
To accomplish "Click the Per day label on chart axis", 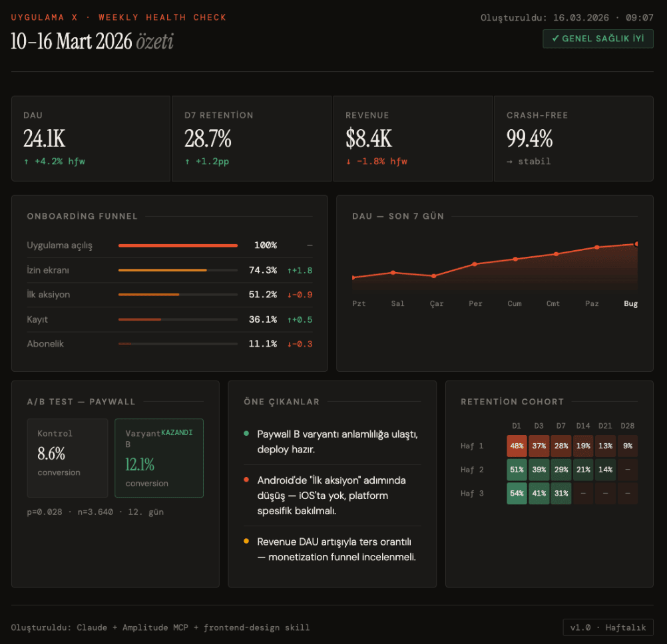I will pos(475,303).
